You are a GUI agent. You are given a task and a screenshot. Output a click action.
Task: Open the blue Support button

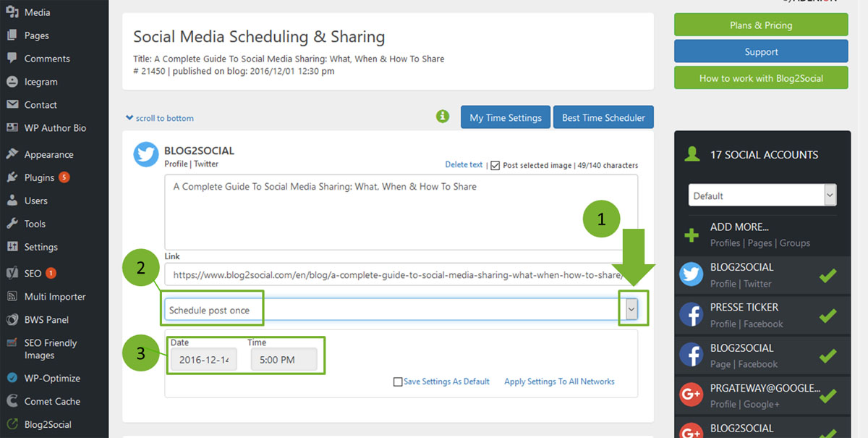click(x=761, y=51)
